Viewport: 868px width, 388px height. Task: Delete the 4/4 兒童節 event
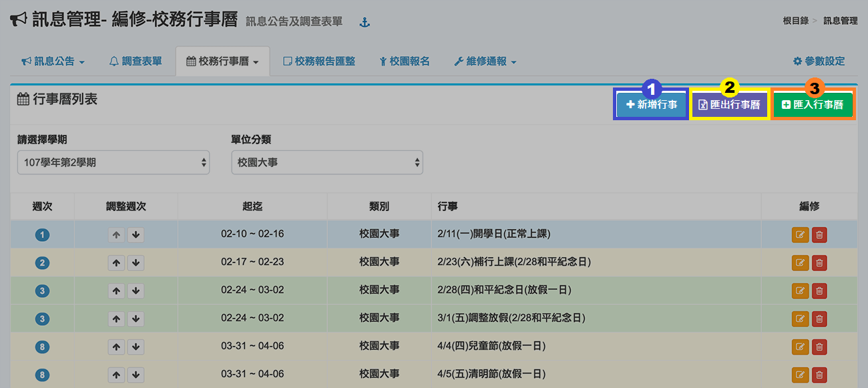tap(819, 347)
